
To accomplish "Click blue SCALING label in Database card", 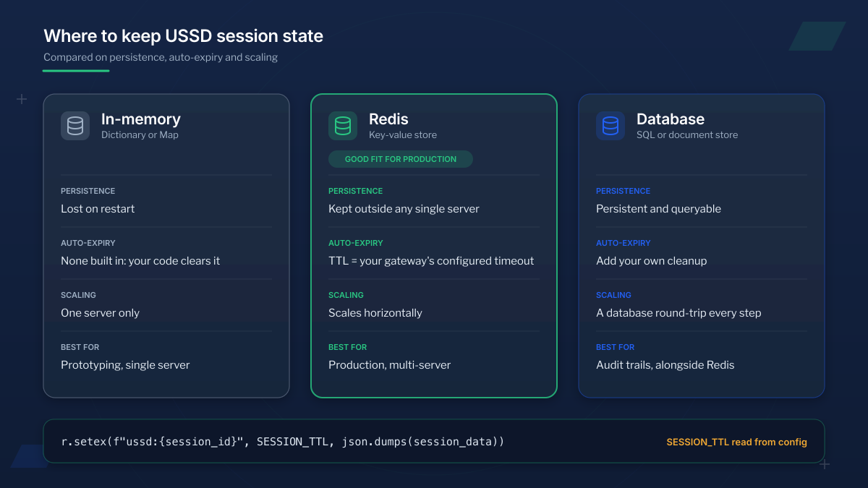I will point(613,295).
